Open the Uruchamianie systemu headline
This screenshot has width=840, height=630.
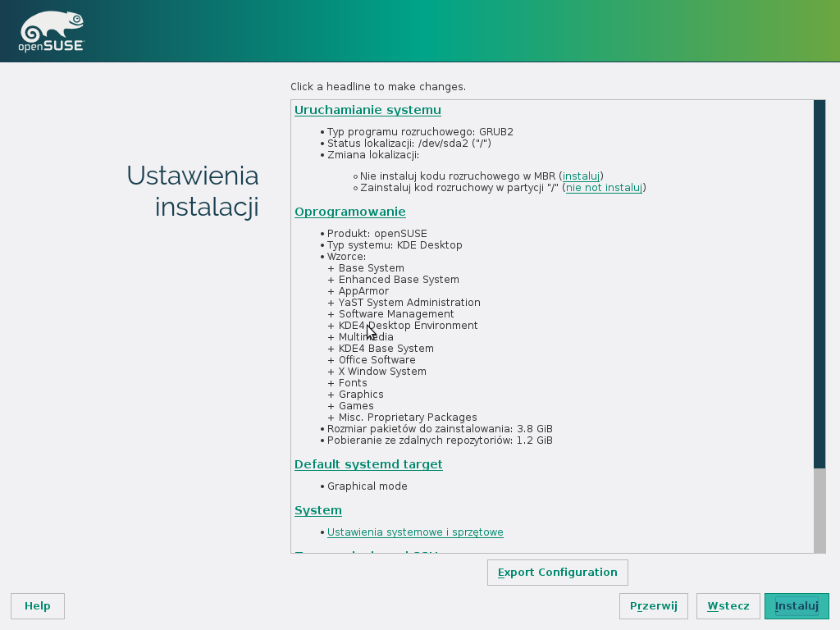(x=367, y=110)
